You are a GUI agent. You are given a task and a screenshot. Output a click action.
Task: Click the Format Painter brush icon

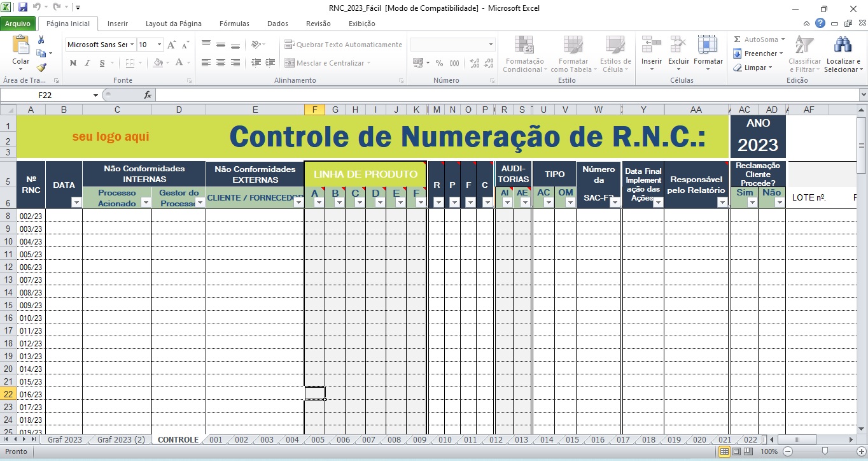point(41,67)
